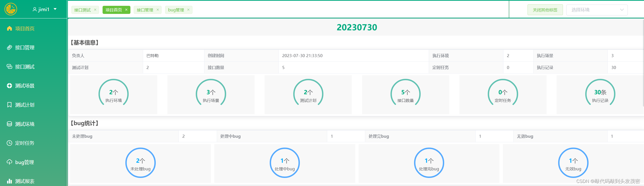Click the bookmark icon for 测试计划
Screen dimensions: 644x186
click(x=9, y=105)
